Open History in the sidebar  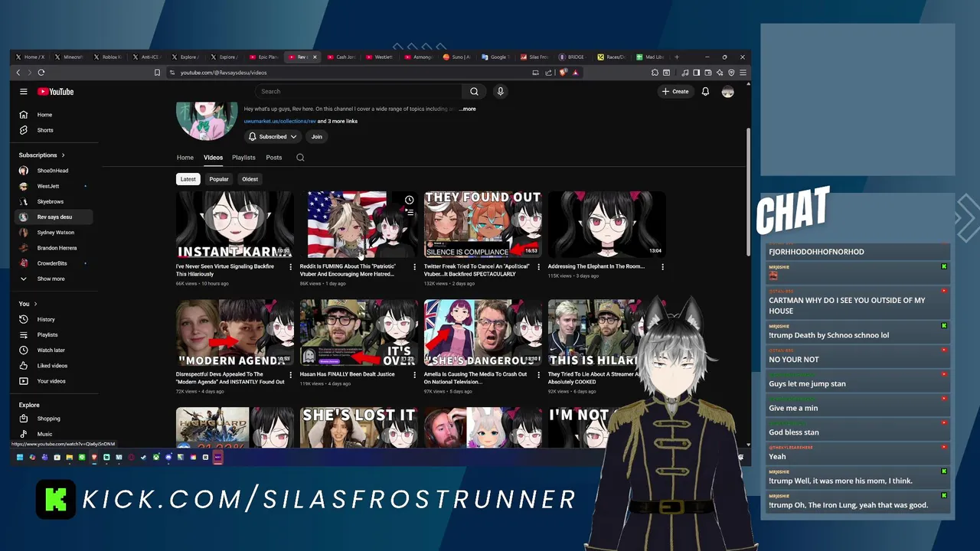[55, 319]
